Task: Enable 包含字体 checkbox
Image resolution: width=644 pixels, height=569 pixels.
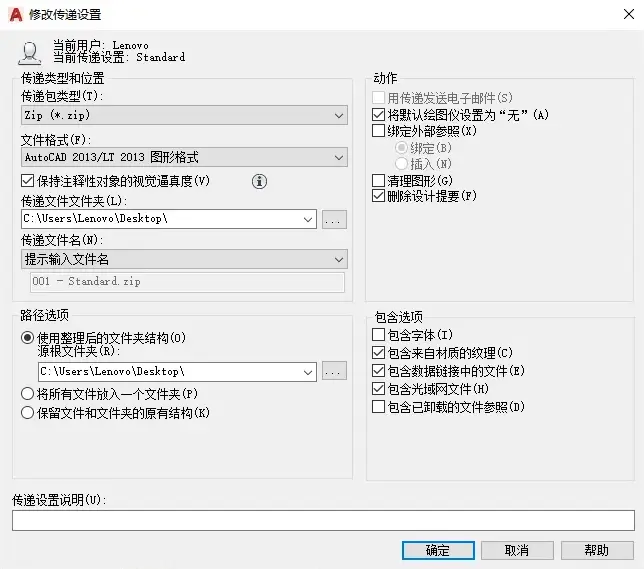Action: (378, 335)
